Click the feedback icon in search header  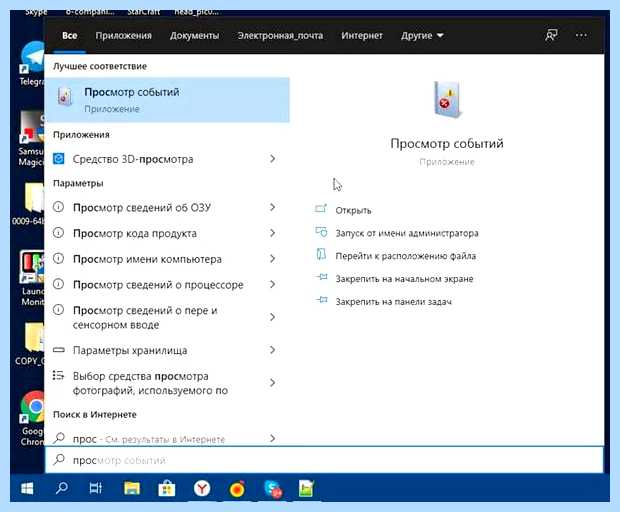pos(551,35)
